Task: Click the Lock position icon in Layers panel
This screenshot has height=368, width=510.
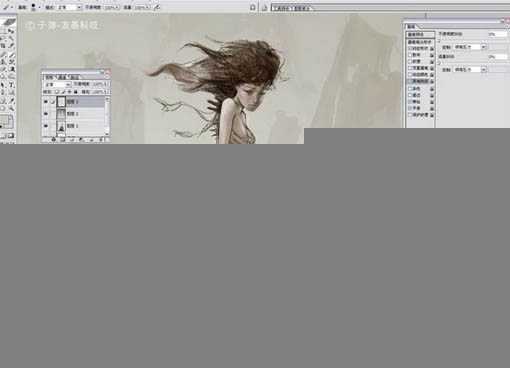Action: (69, 92)
